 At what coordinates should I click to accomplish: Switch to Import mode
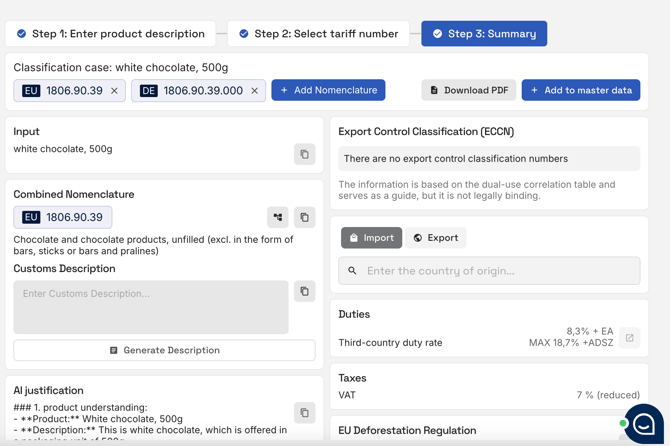[x=371, y=238]
